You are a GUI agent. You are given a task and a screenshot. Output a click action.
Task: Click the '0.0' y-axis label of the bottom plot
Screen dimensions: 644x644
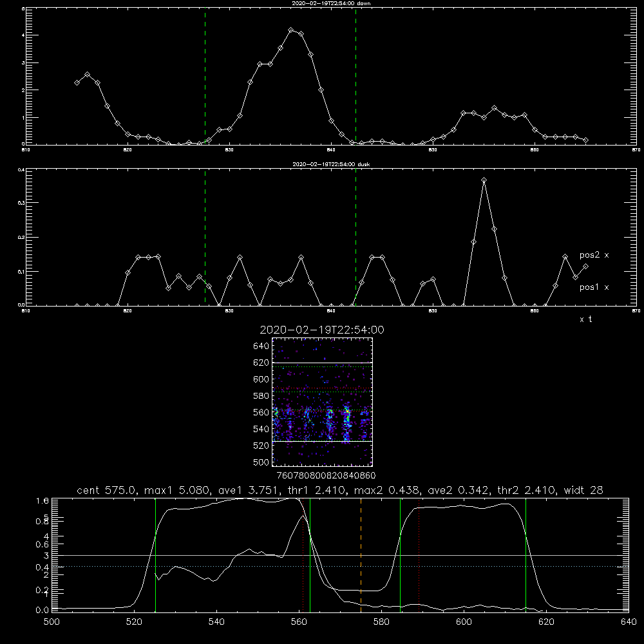[43, 610]
